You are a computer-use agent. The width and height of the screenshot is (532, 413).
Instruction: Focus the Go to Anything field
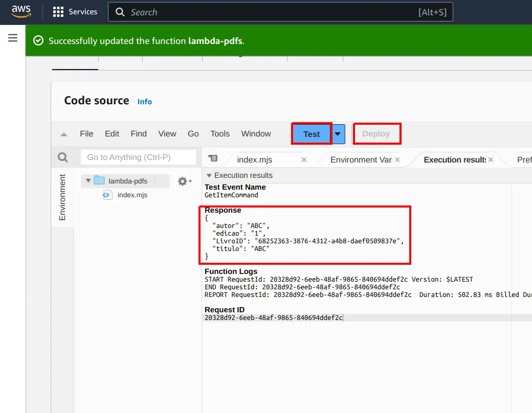pyautogui.click(x=139, y=157)
